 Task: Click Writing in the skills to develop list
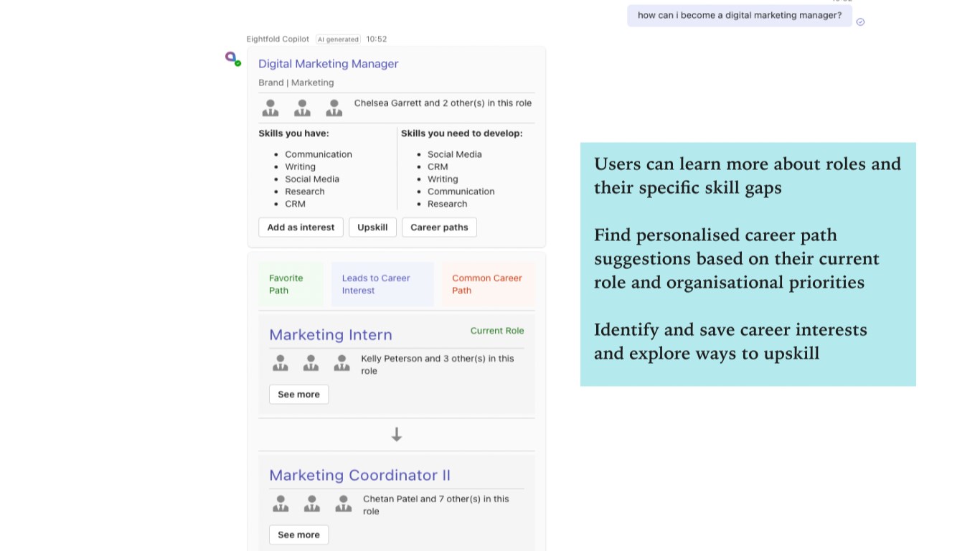[443, 179]
